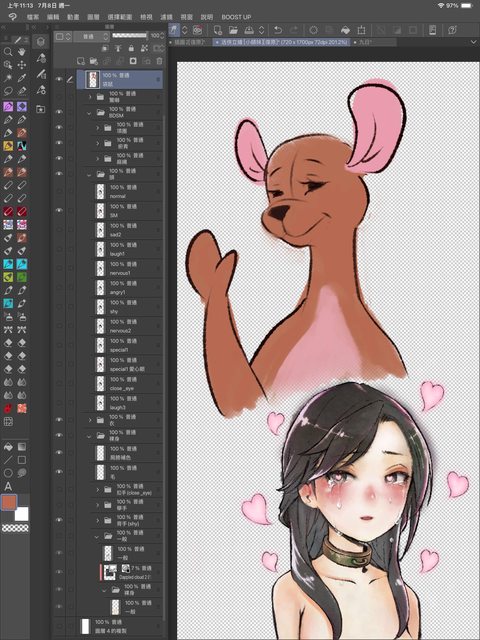Click the help support icon in command bar

[x=452, y=30]
